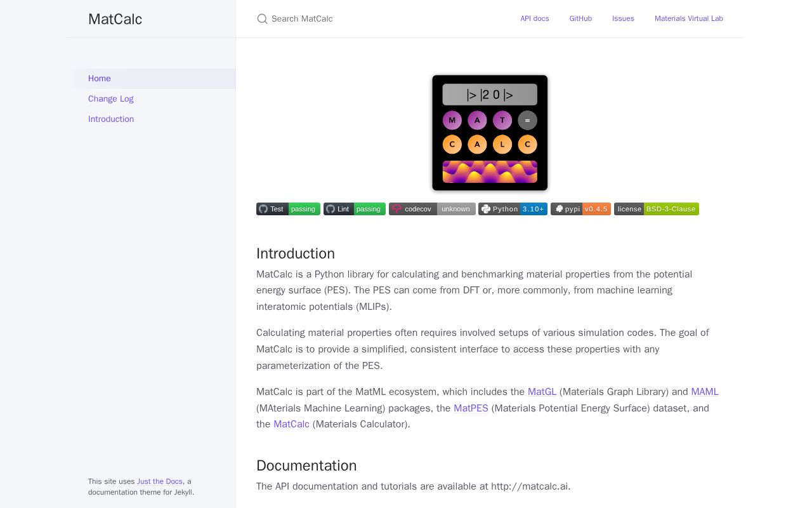Click the search magnifier icon
The image size is (812, 508).
(262, 19)
